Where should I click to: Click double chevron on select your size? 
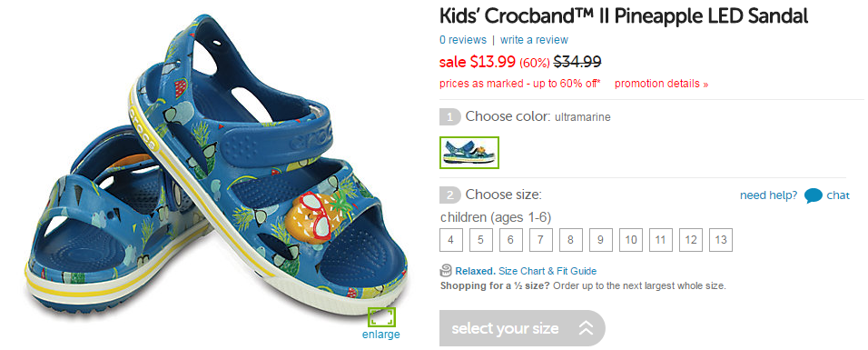coord(586,328)
